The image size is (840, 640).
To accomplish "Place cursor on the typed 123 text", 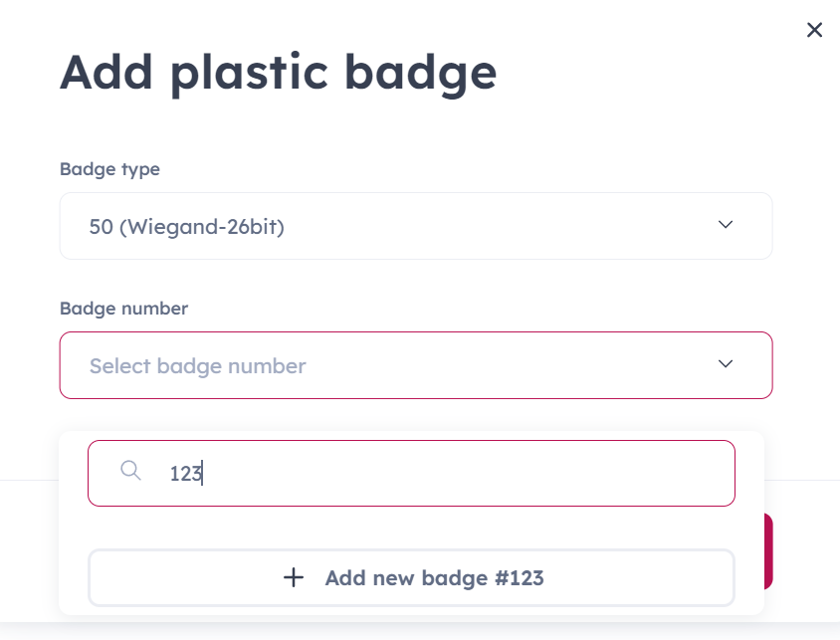I will coord(185,474).
